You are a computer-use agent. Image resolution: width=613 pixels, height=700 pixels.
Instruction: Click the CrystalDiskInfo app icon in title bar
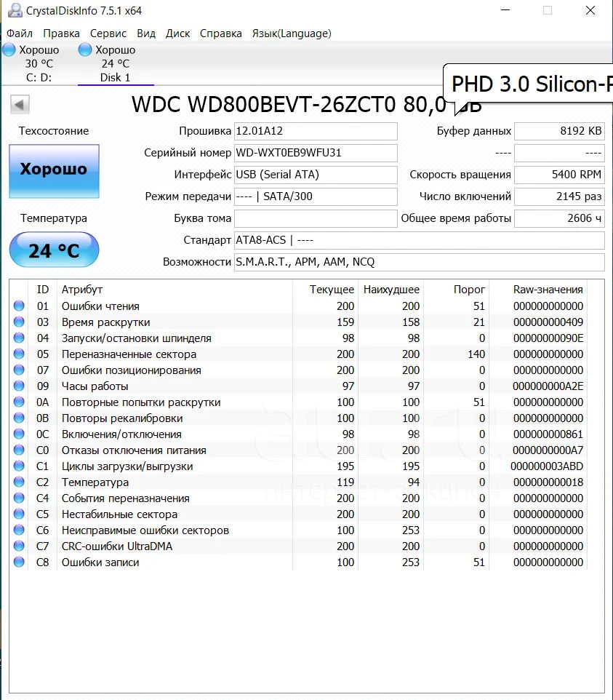(15, 10)
